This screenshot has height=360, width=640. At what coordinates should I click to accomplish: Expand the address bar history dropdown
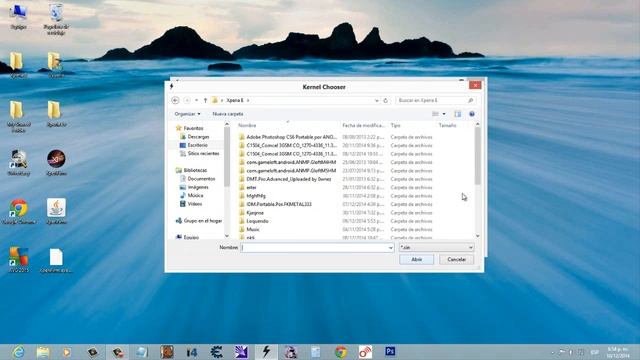coord(377,100)
